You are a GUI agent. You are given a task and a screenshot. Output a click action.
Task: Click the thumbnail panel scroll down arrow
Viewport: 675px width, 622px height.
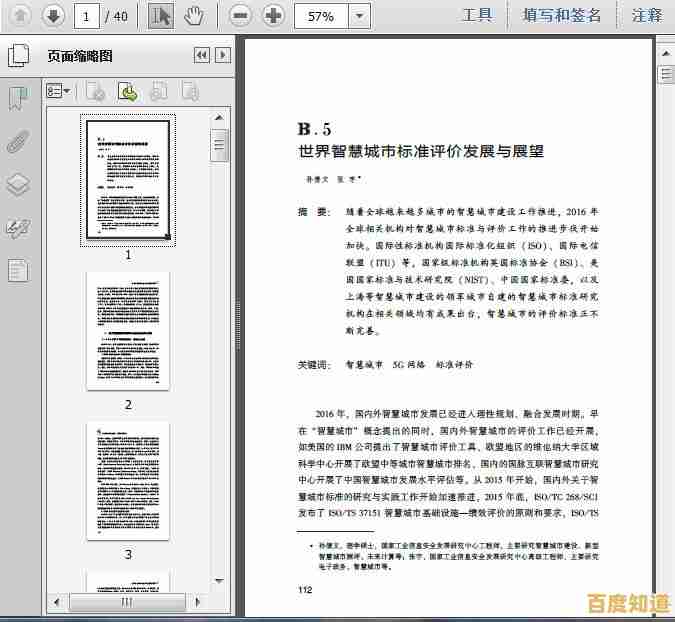[x=220, y=581]
